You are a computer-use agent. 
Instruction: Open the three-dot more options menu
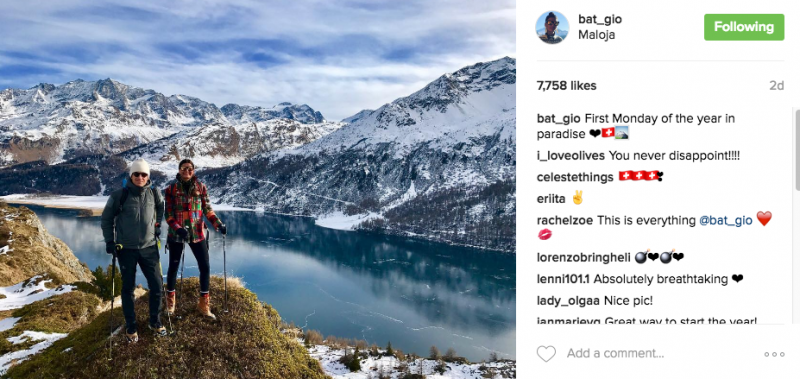coord(774,354)
